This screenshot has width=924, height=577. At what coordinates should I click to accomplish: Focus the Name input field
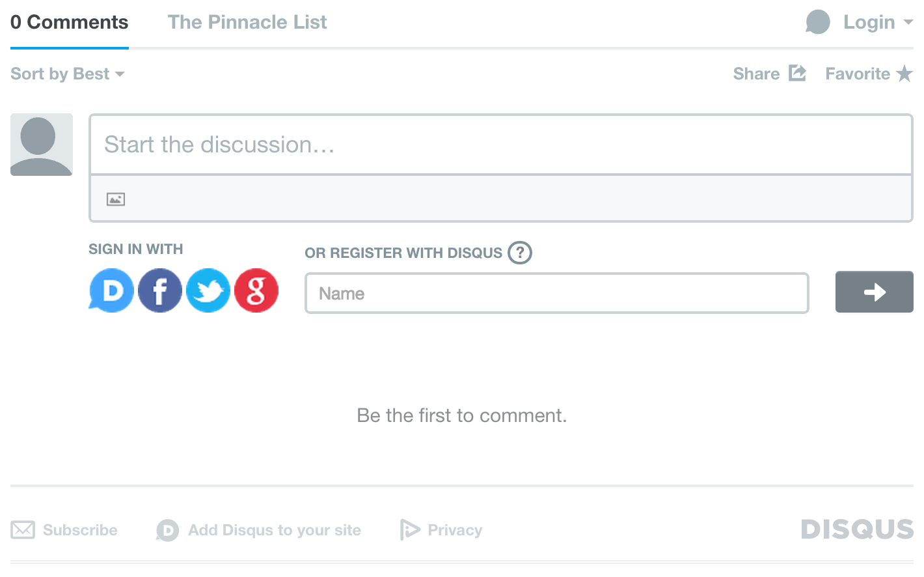tap(556, 293)
